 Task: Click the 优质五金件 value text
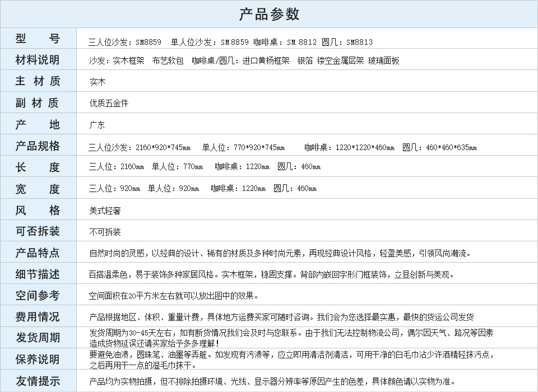[109, 103]
